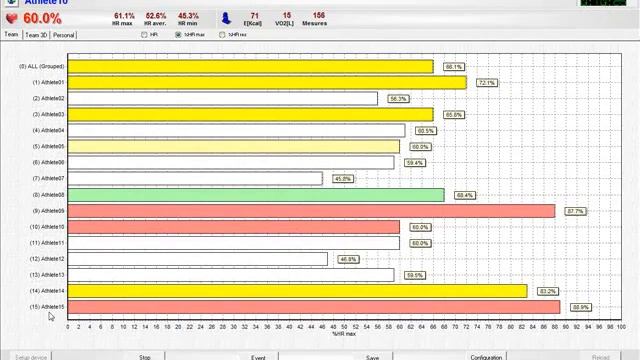Select the %HR max radio button
The image size is (640, 360).
(178, 35)
